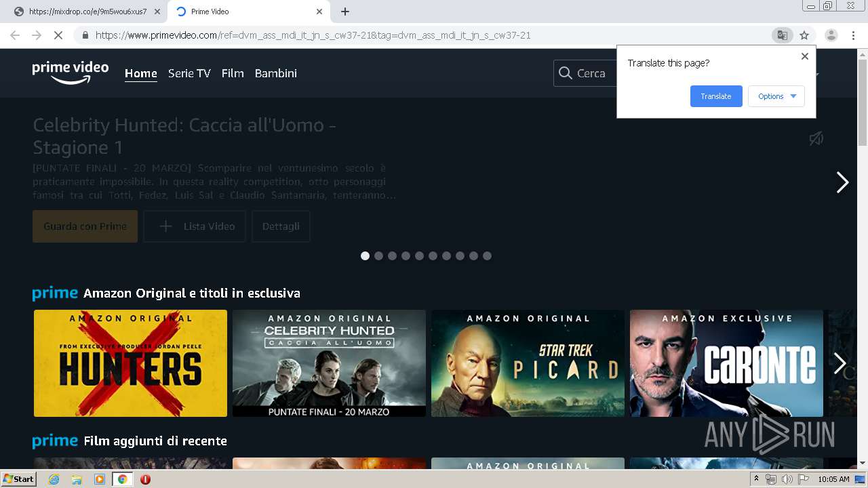Screen dimensions: 868x488
Task: Open the Caronte thumbnail
Action: coord(726,363)
